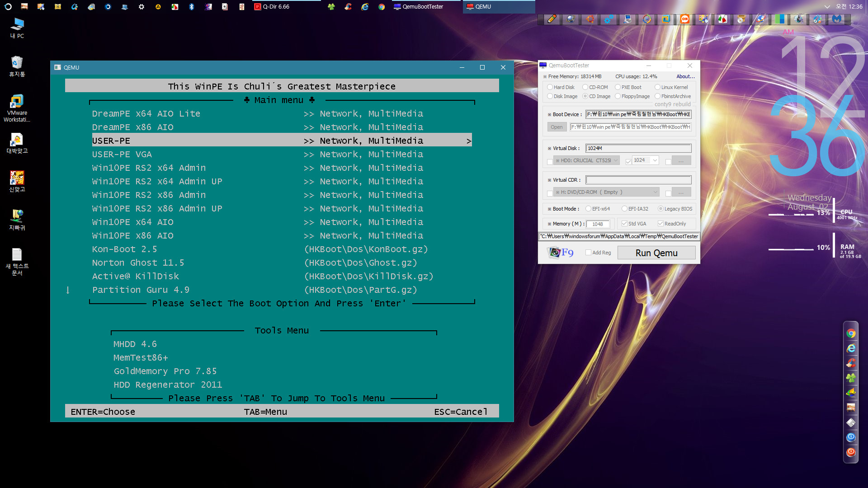Click the Bluetooth icon in the taskbar

coord(192,7)
